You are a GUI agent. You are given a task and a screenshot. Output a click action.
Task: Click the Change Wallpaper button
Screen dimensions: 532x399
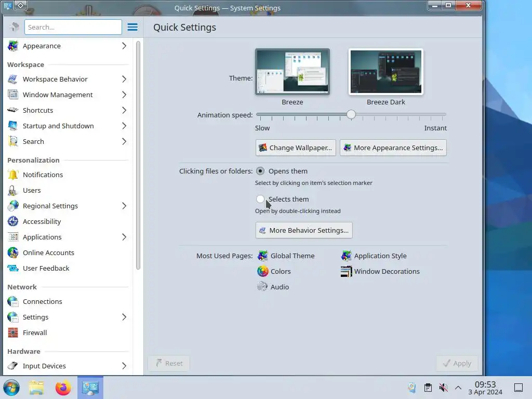click(x=296, y=148)
